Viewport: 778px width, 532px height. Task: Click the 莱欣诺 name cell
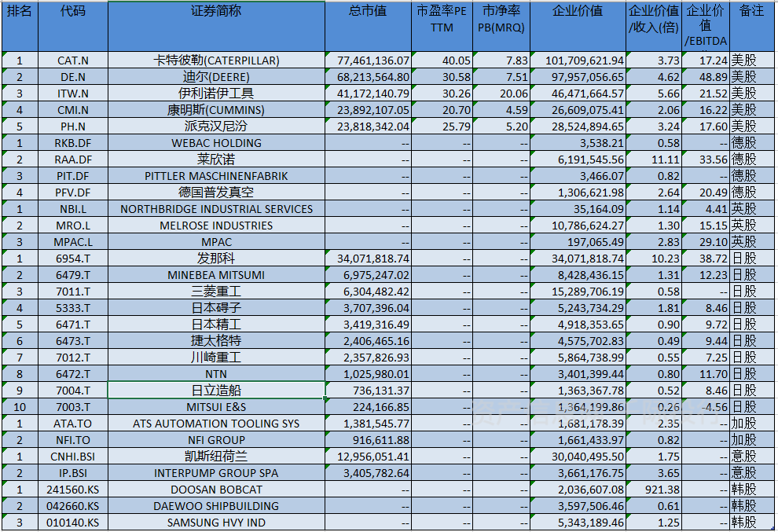216,160
